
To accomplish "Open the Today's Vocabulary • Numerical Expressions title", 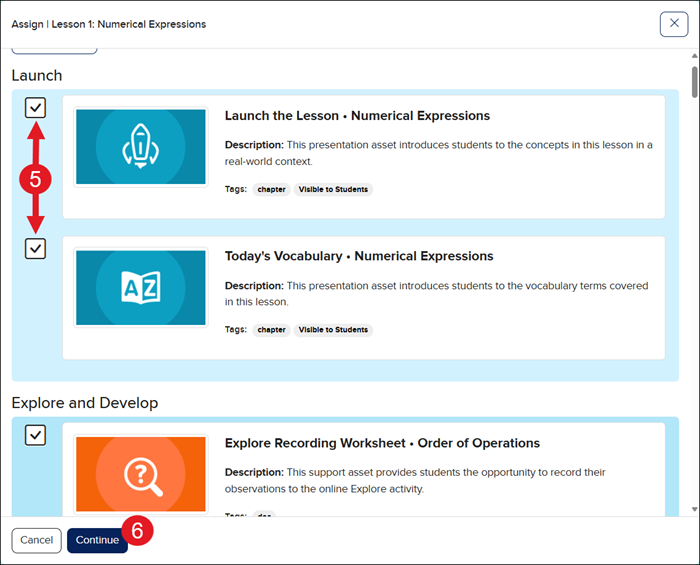I will [x=358, y=256].
